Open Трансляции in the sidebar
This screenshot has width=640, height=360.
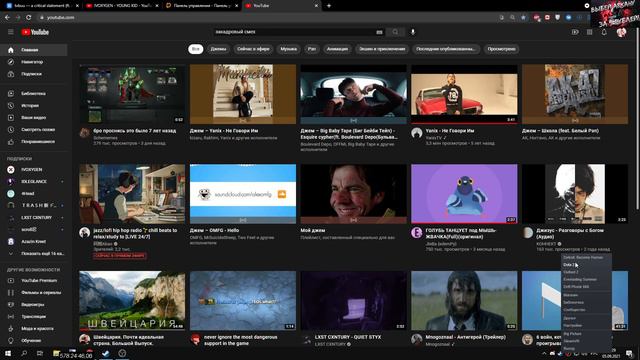click(34, 317)
